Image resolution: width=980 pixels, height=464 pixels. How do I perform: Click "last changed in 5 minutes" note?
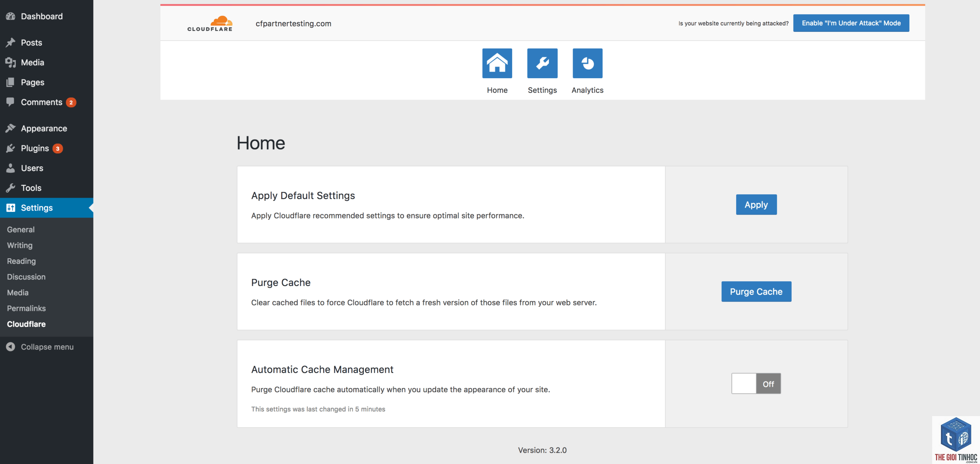pyautogui.click(x=318, y=409)
